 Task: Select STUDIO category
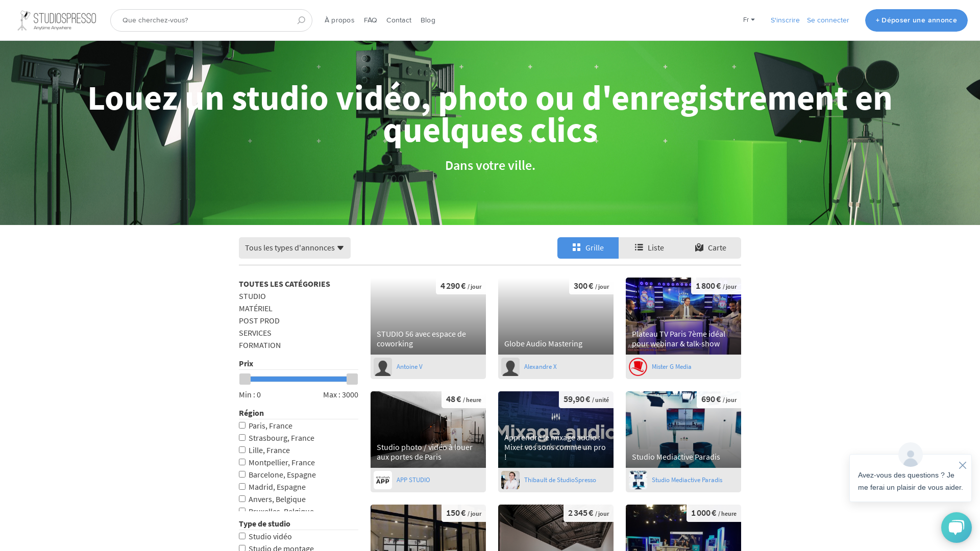click(252, 296)
